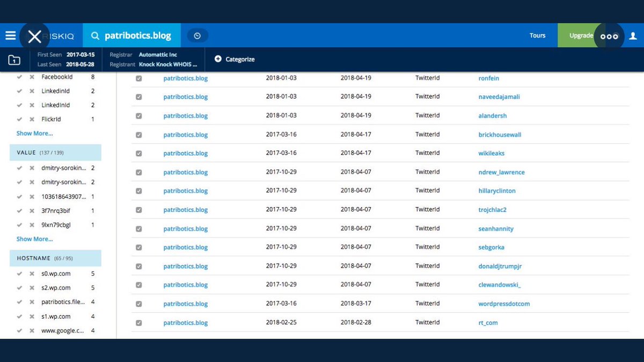Exclude s1.wp.com hostname with its X
Screen dimensions: 644x362
pos(32,316)
